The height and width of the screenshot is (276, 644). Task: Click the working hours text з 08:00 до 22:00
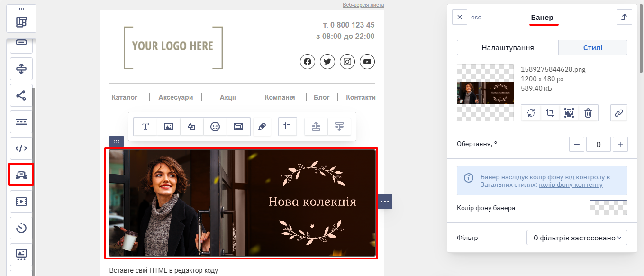[x=345, y=36]
